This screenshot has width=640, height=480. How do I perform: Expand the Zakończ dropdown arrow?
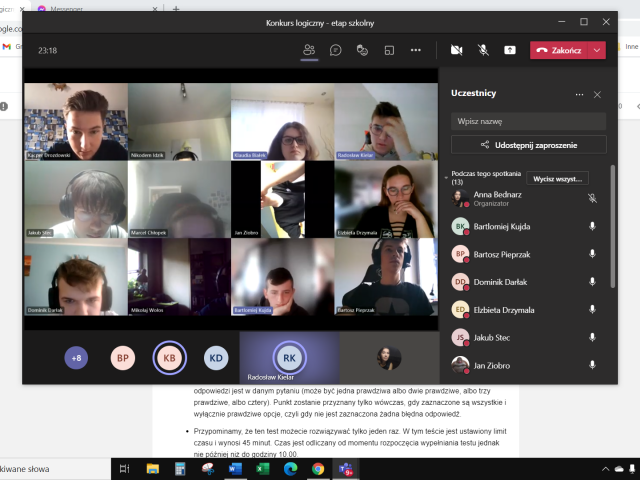597,50
